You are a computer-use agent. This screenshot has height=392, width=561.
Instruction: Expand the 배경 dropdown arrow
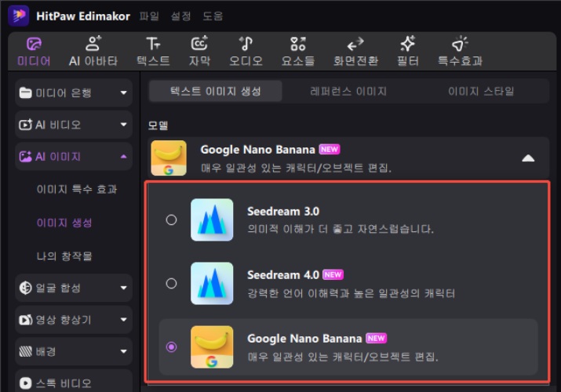click(123, 351)
